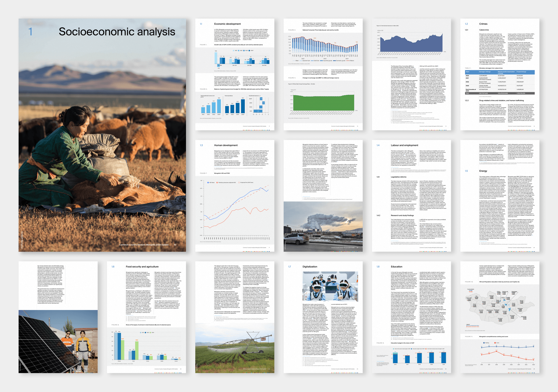Select the Ranking legend dot in Figure 11
This screenshot has height=392, width=558.
point(484,343)
